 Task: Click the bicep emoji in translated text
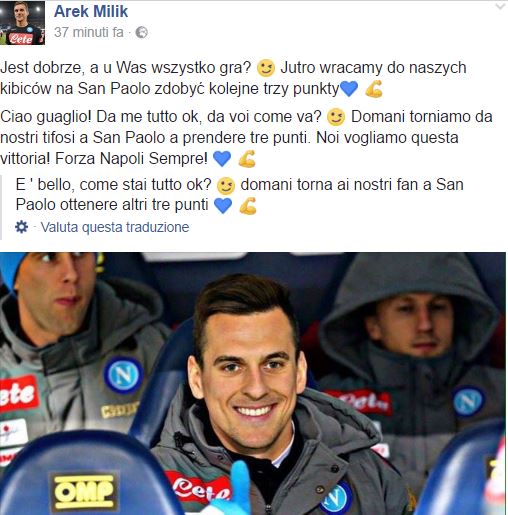(x=248, y=205)
